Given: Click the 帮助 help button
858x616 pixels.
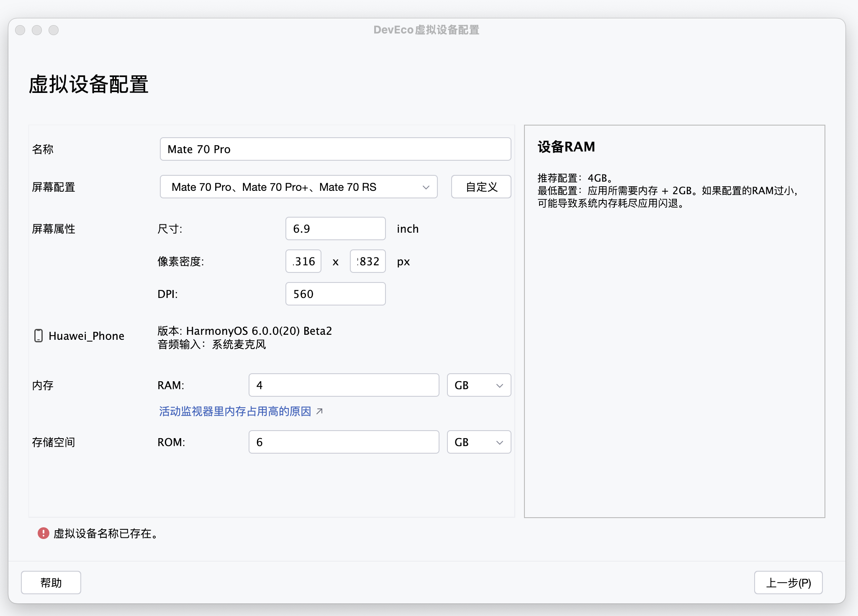Looking at the screenshot, I should 51,583.
